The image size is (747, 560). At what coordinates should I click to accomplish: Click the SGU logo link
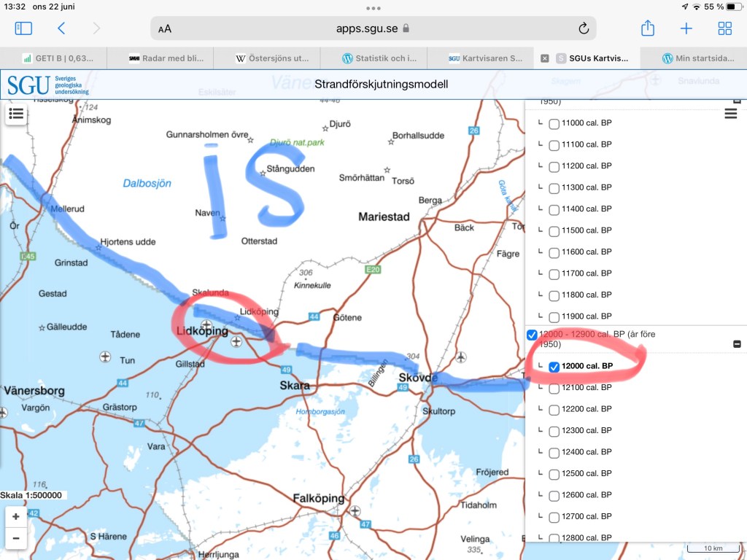[48, 85]
